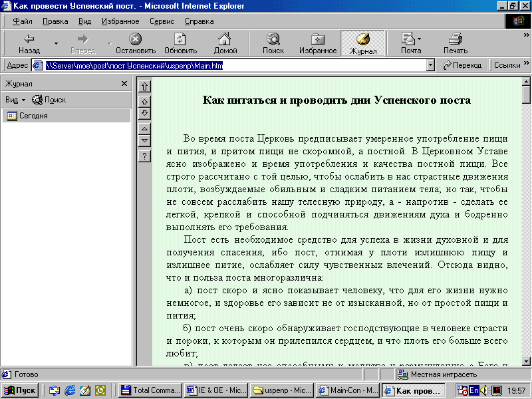Toggle the Журнал history toolbar button
The width and height of the screenshot is (532, 399).
[x=362, y=43]
